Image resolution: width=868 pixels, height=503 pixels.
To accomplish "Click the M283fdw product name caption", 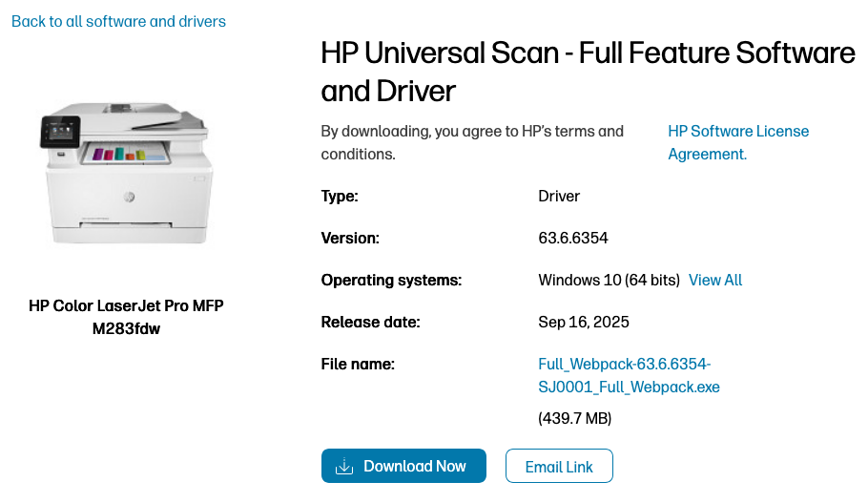I will [126, 317].
